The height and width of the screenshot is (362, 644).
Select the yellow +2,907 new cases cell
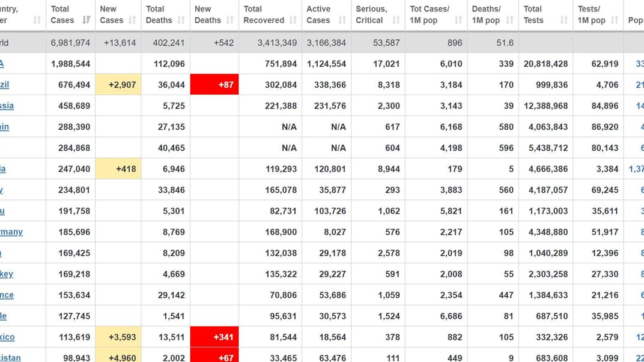118,85
